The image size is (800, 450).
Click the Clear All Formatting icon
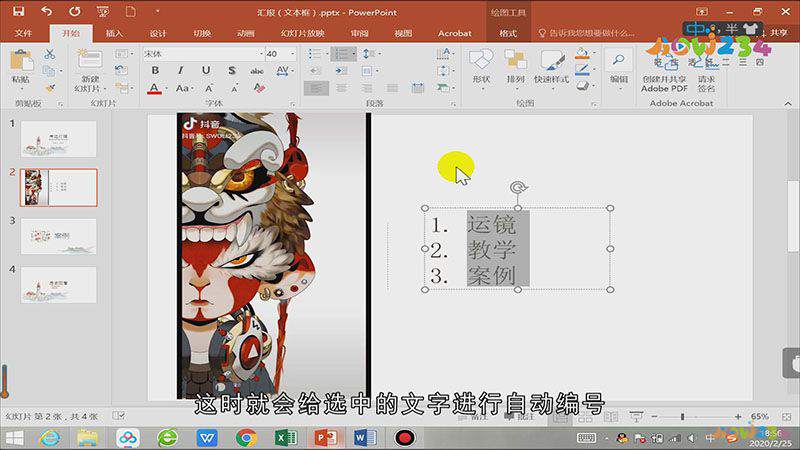[x=259, y=88]
